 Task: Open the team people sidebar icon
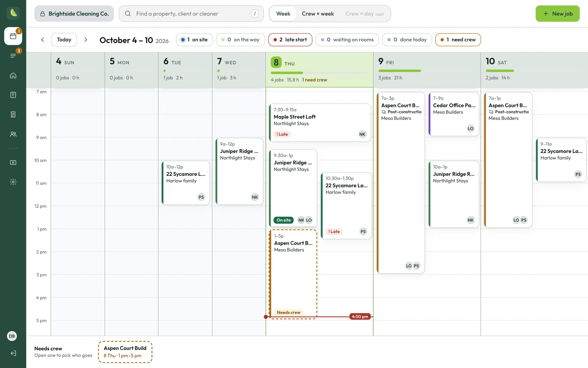pos(13,134)
